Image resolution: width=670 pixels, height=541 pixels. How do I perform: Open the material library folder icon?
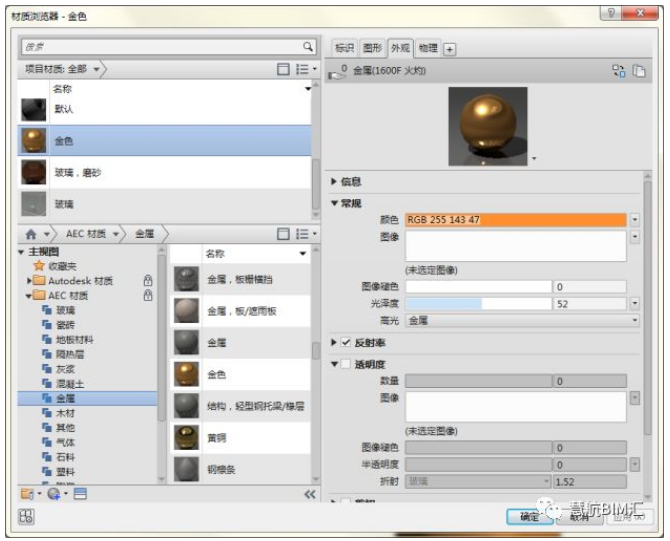[26, 494]
